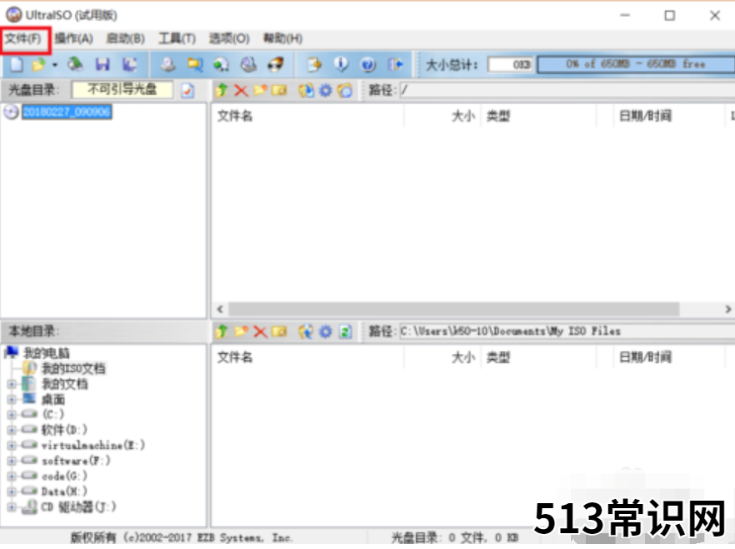Click the Up folder icon in the disc pane
This screenshot has width=735, height=549.
tap(222, 90)
